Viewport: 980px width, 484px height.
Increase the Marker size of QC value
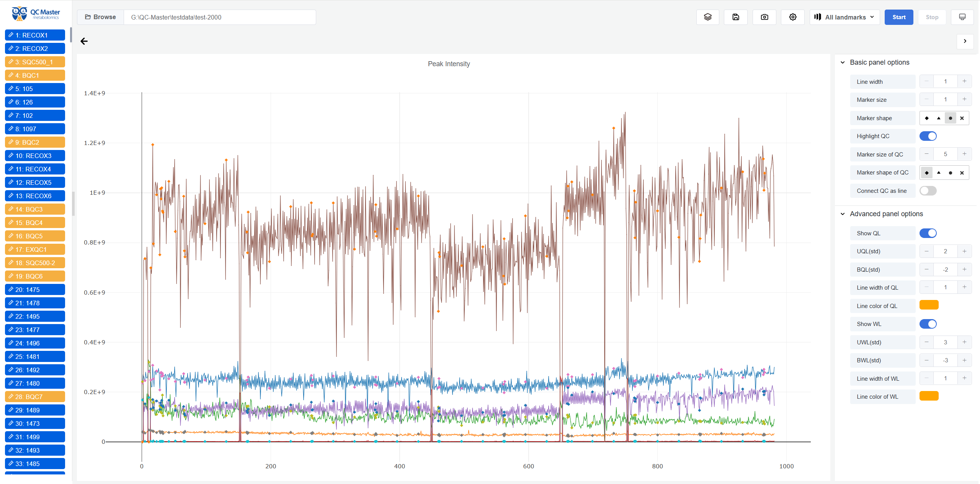964,154
